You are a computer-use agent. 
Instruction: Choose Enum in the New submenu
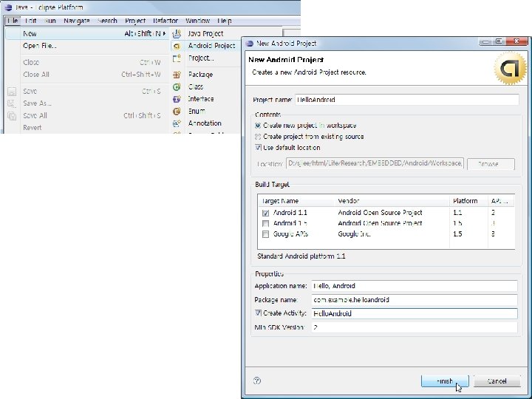click(197, 112)
